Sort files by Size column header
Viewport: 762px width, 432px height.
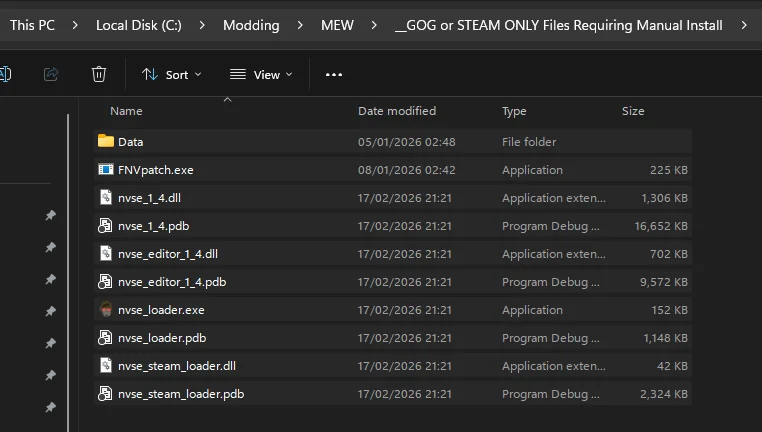click(x=633, y=111)
